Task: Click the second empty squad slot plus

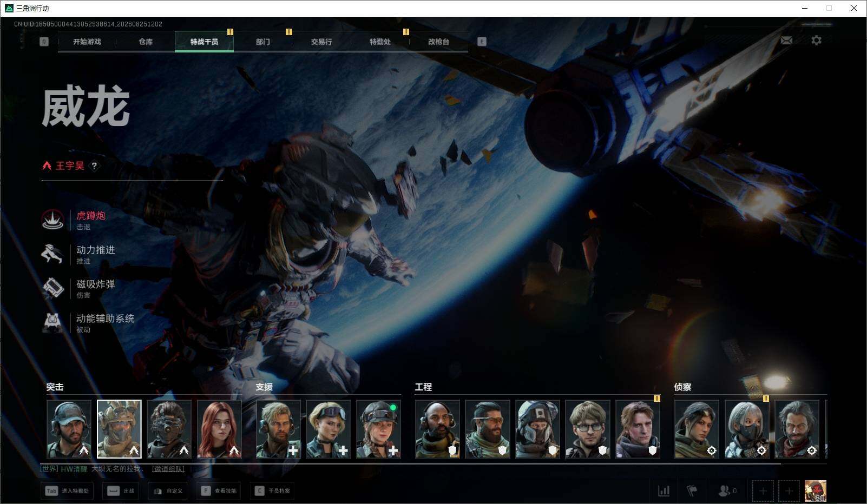Action: pos(789,491)
